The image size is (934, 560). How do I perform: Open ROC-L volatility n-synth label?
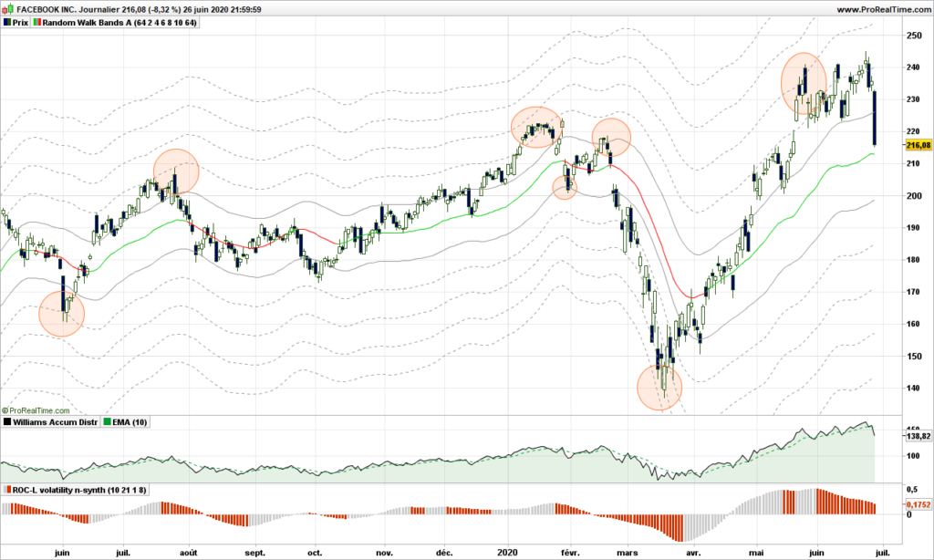coord(79,490)
